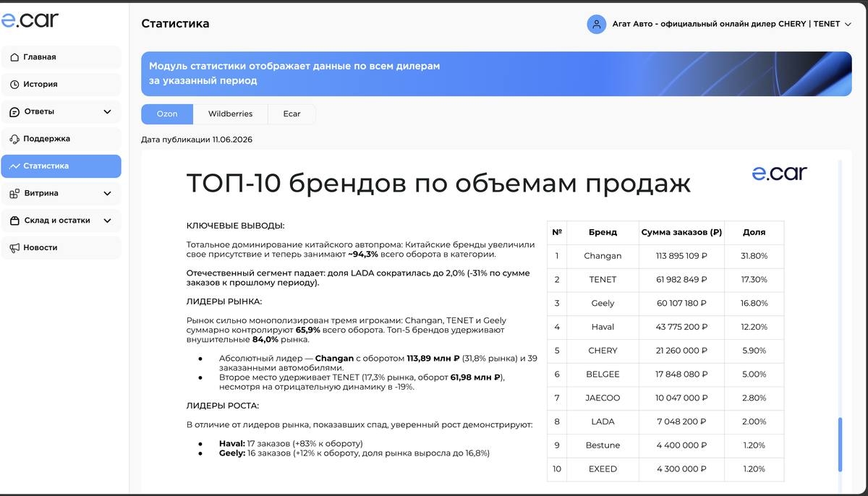Click the 21 260 000 ₽ amount cell
Image resolution: width=868 pixels, height=496 pixels.
pyautogui.click(x=681, y=351)
